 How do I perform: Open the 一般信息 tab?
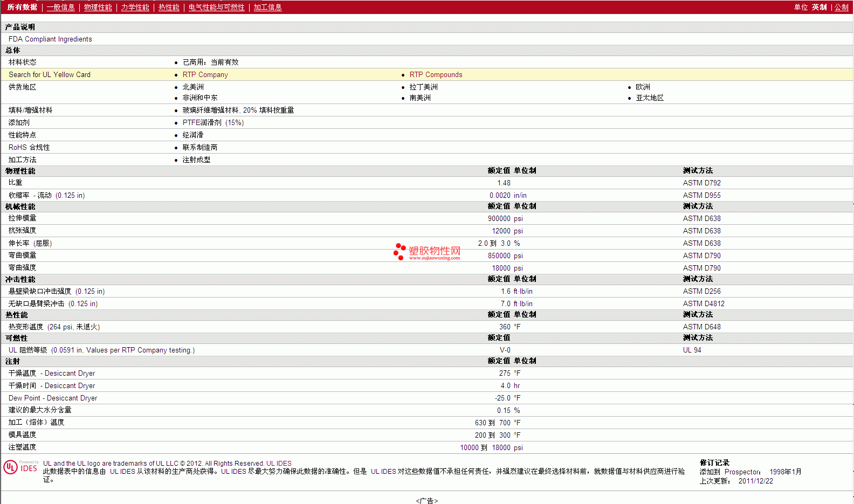pyautogui.click(x=60, y=7)
